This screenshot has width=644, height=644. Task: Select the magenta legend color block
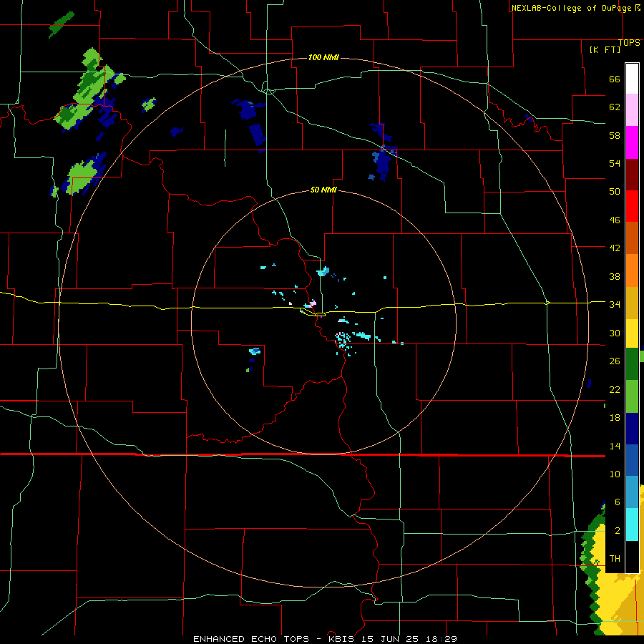click(x=632, y=142)
